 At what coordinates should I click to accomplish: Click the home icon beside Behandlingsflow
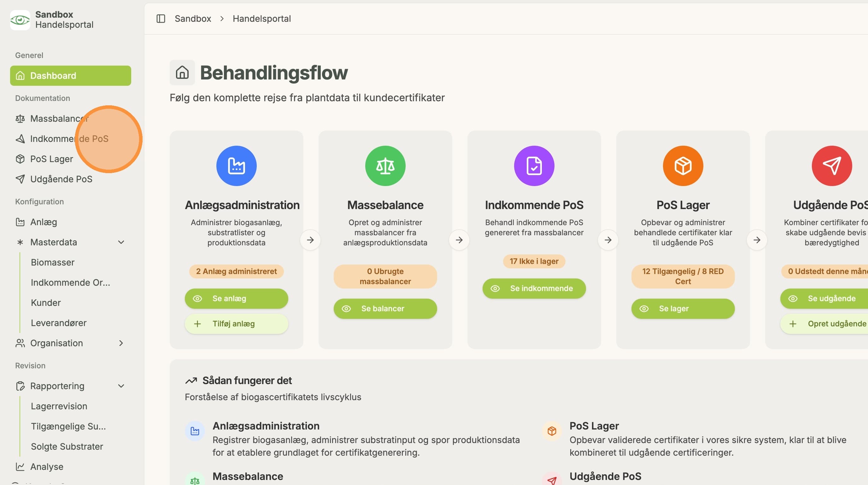tap(182, 73)
